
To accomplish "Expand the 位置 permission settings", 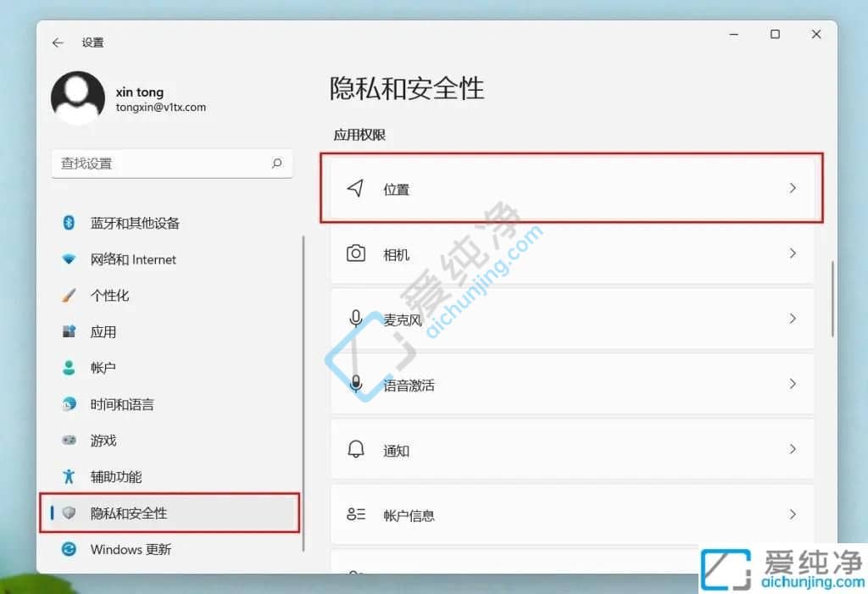I will [x=793, y=188].
